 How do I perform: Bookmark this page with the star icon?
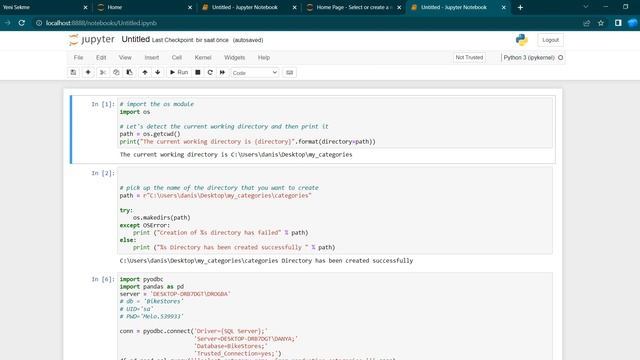(601, 23)
